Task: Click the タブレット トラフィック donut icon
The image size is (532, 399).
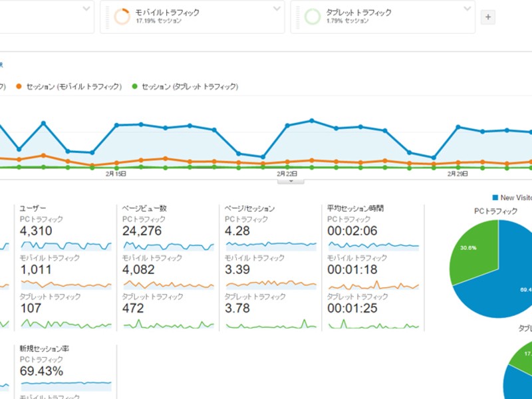Action: click(312, 17)
